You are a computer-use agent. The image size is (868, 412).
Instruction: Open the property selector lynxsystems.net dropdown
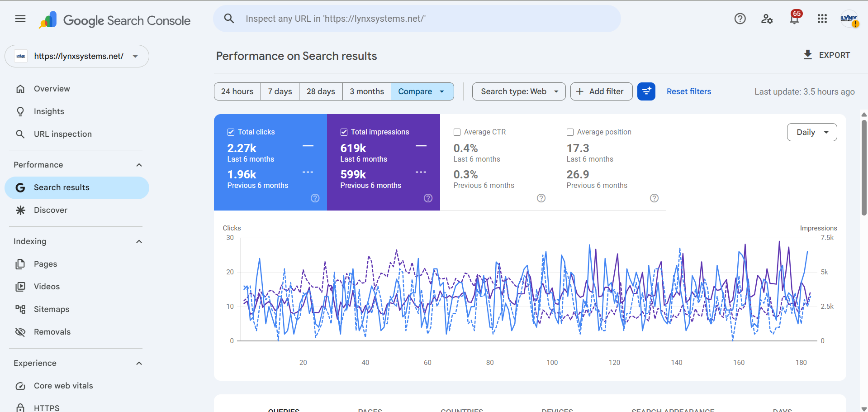(x=77, y=56)
